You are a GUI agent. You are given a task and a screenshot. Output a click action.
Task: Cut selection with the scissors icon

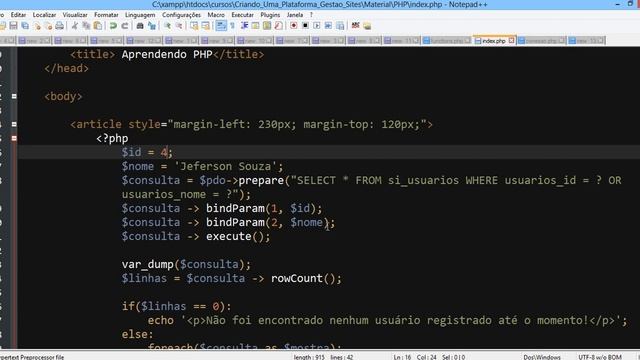point(75,26)
